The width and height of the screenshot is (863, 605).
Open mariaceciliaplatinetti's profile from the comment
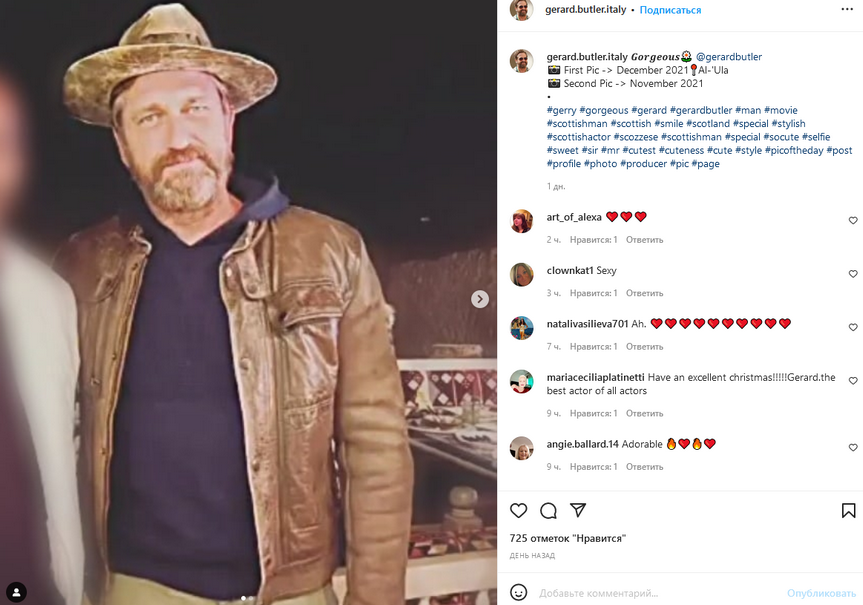tap(595, 377)
